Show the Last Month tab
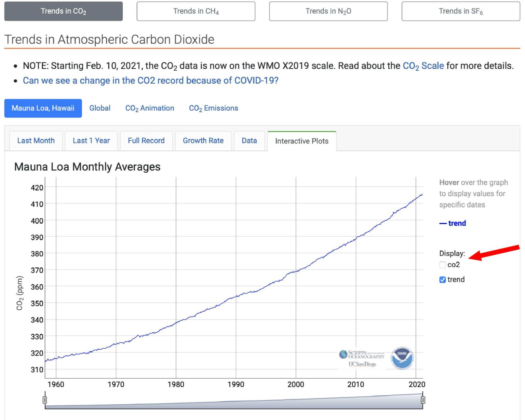 tap(36, 141)
